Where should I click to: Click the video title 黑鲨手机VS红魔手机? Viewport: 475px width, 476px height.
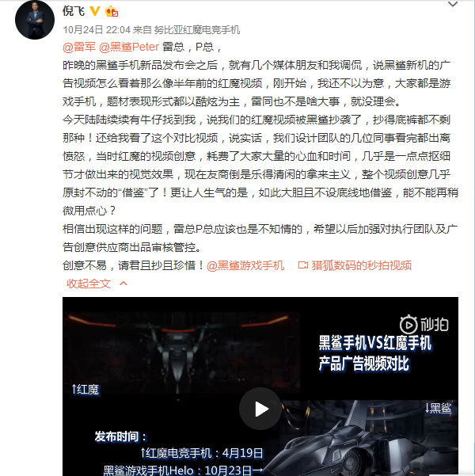[x=374, y=344]
